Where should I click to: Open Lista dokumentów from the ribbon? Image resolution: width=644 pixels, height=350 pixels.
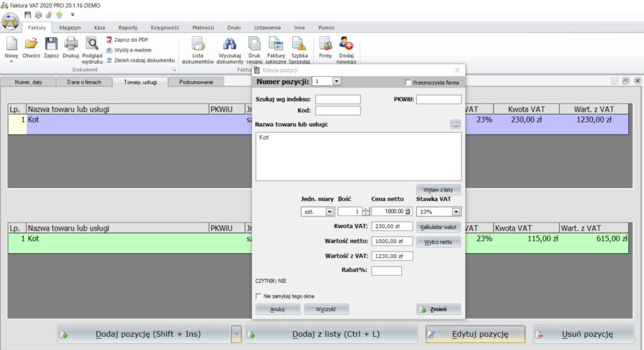pos(198,45)
